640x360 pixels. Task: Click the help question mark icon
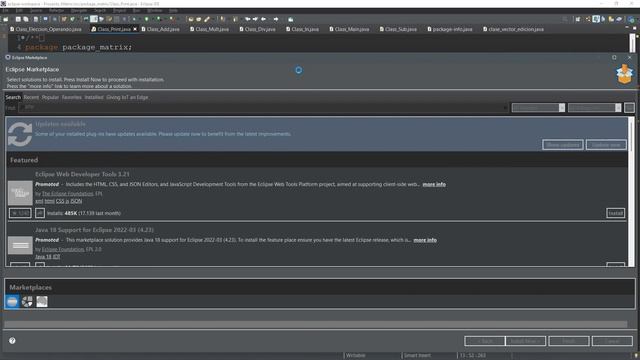(x=12, y=340)
